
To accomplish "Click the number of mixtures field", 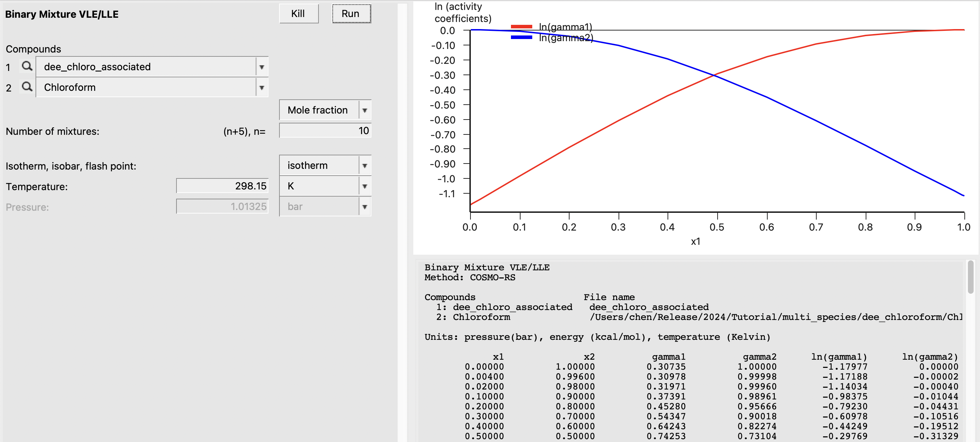I will (x=325, y=131).
